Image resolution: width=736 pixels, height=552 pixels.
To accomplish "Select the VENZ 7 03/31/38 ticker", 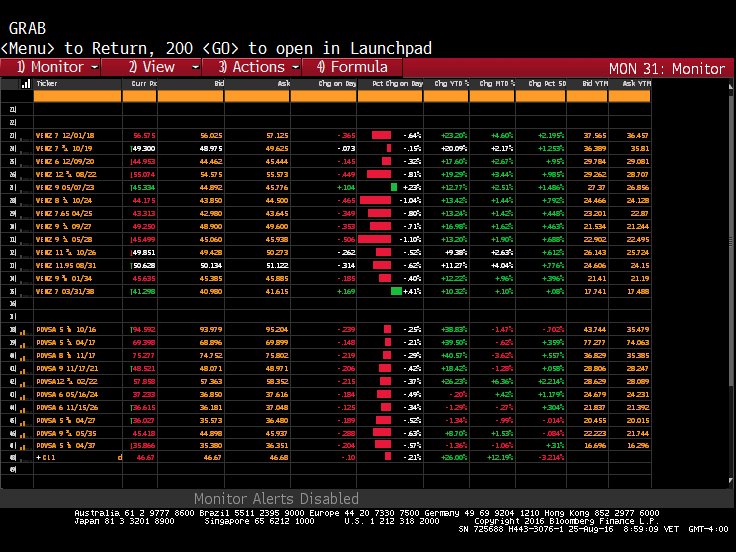I will pyautogui.click(x=65, y=291).
